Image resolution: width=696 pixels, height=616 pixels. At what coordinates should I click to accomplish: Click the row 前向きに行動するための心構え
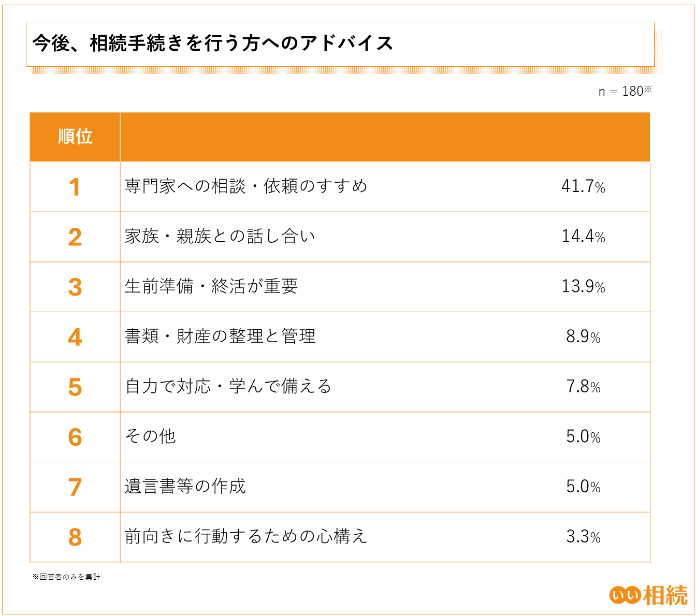pos(246,536)
